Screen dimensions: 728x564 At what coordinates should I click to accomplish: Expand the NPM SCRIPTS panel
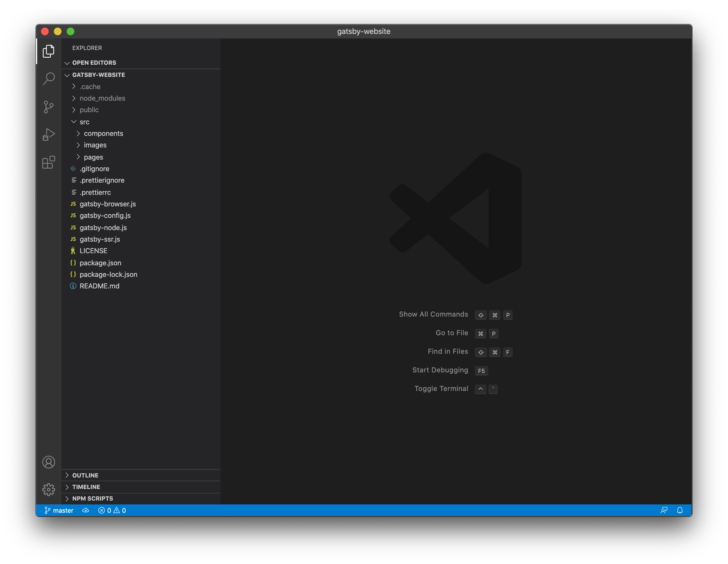click(141, 499)
